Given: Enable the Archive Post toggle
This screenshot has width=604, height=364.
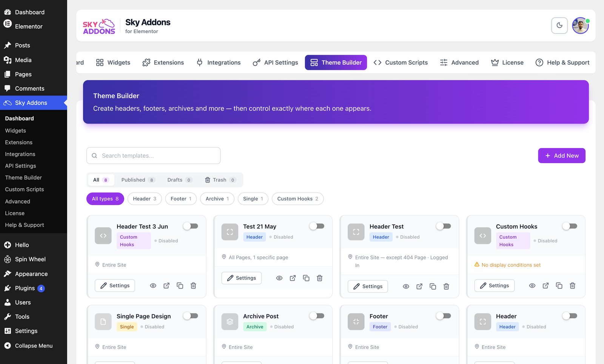Looking at the screenshot, I should pyautogui.click(x=317, y=316).
